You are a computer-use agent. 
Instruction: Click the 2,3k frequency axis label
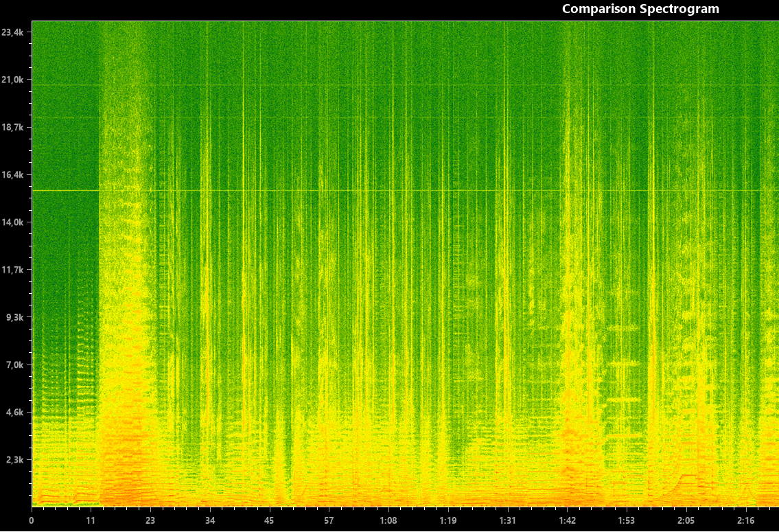[15, 461]
